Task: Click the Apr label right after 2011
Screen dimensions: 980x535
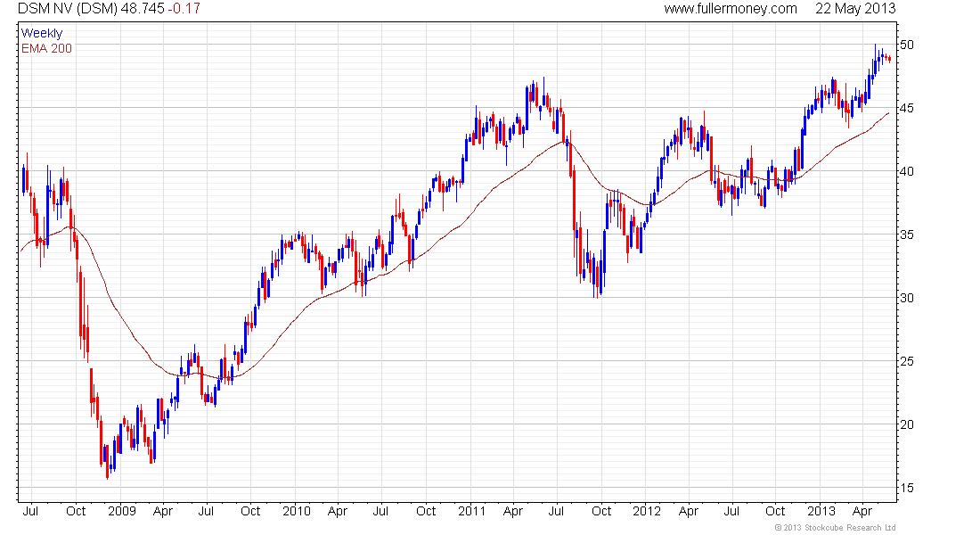Action: [x=512, y=511]
